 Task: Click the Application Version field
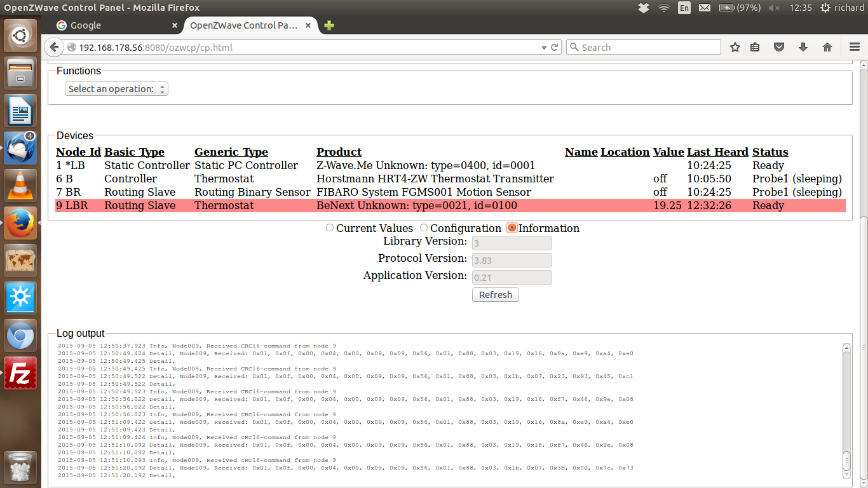point(512,277)
